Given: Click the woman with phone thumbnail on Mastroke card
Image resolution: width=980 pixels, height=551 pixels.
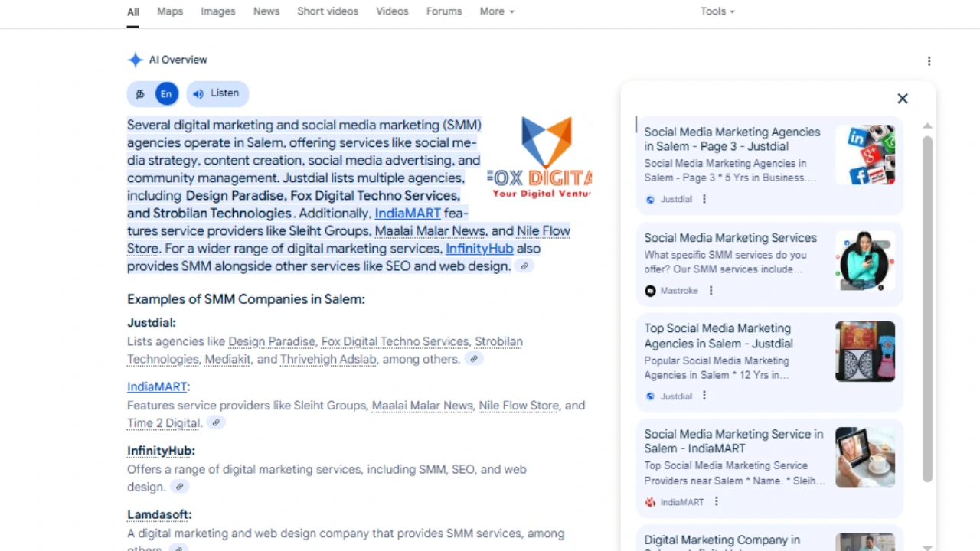Looking at the screenshot, I should pos(865,261).
